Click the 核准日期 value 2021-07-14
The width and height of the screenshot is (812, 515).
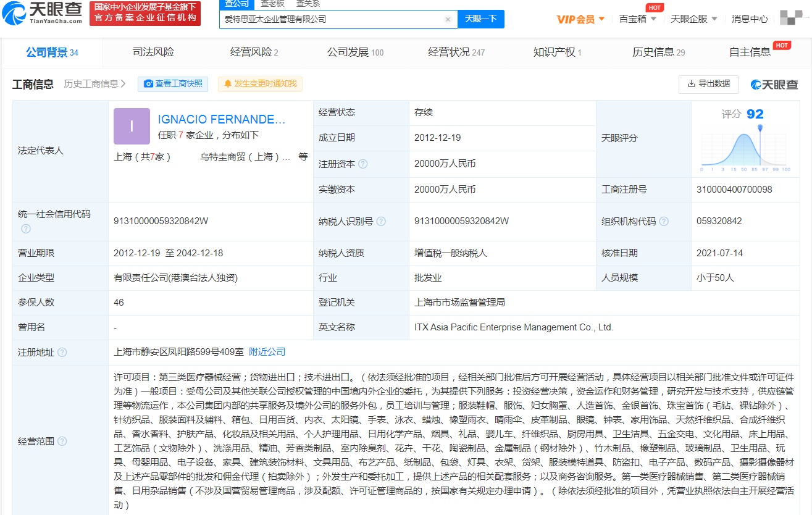(x=720, y=253)
